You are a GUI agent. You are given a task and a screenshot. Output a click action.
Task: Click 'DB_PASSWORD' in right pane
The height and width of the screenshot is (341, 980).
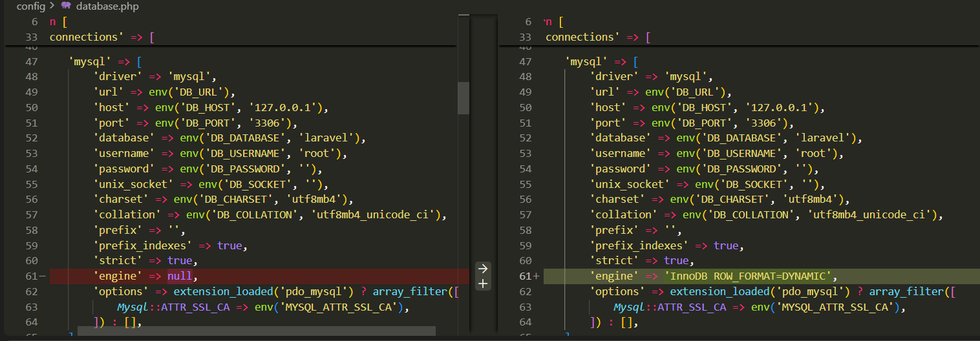741,169
